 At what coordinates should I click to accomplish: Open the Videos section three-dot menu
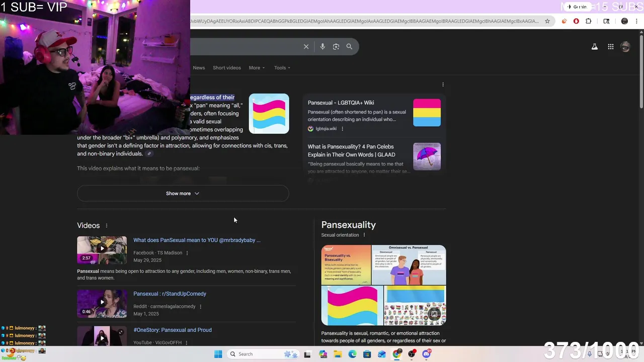coord(106,226)
